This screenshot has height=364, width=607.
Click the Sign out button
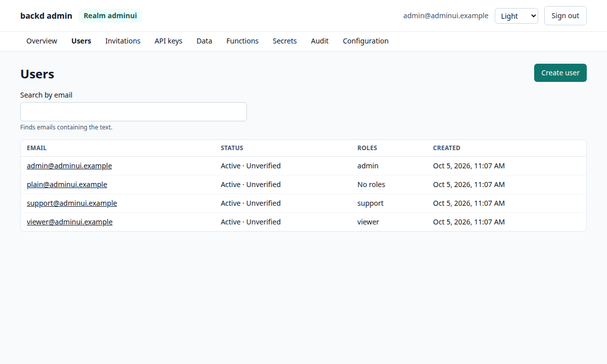pos(565,16)
